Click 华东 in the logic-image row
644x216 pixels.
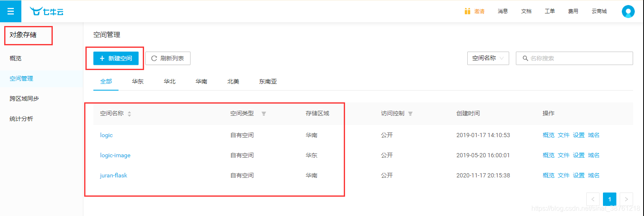(x=312, y=155)
